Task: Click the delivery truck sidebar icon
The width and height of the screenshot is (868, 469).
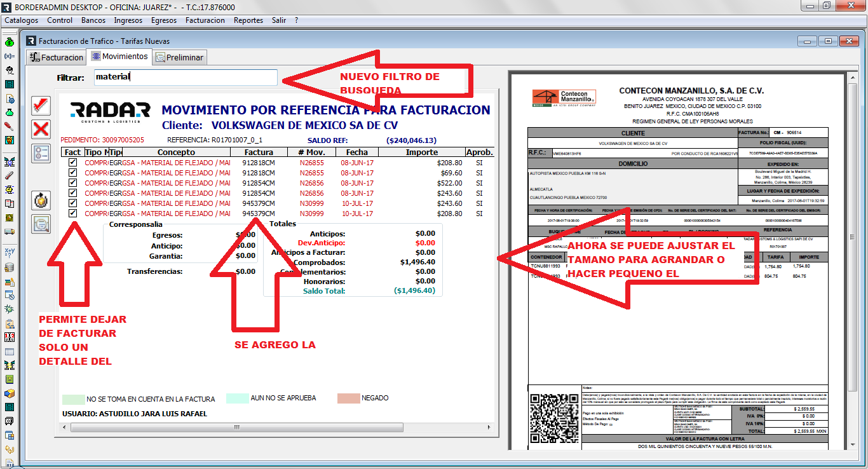Action: tap(10, 232)
